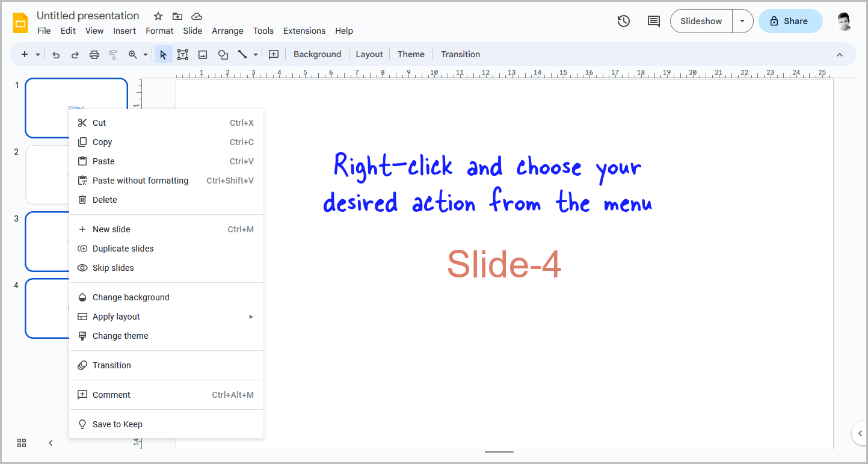Viewport: 868px width, 464px height.
Task: Open the Slideshow options dropdown
Action: click(x=742, y=20)
